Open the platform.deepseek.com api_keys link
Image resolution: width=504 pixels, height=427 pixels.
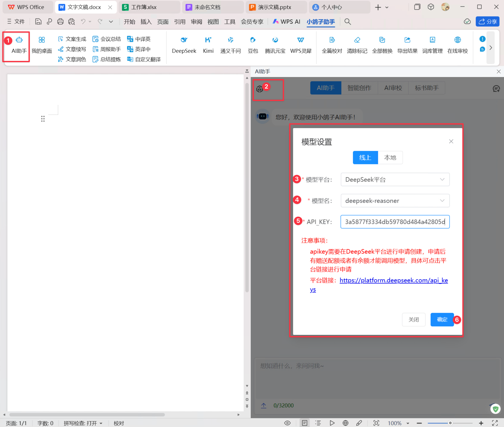[x=393, y=280]
